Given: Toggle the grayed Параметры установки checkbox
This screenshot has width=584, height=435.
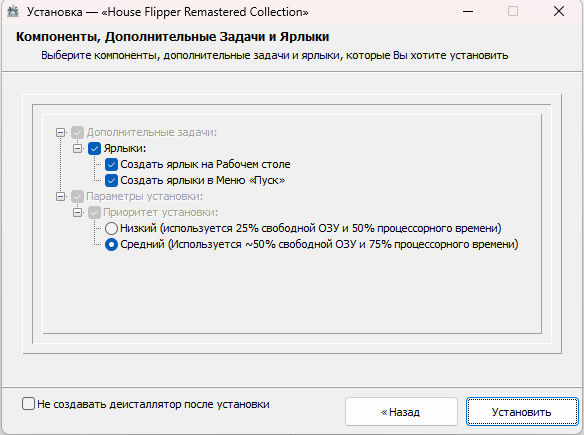Looking at the screenshot, I should tap(77, 196).
